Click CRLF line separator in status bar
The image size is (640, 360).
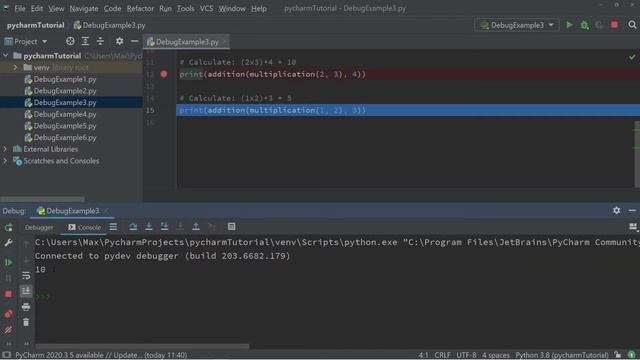click(x=442, y=355)
